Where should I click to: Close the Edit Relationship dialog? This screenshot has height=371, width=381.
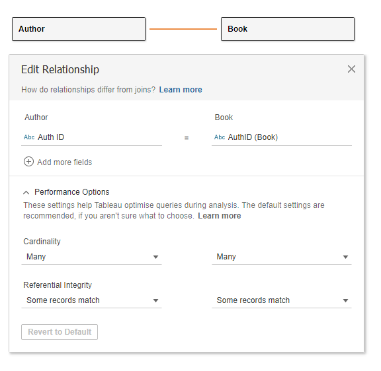point(351,69)
